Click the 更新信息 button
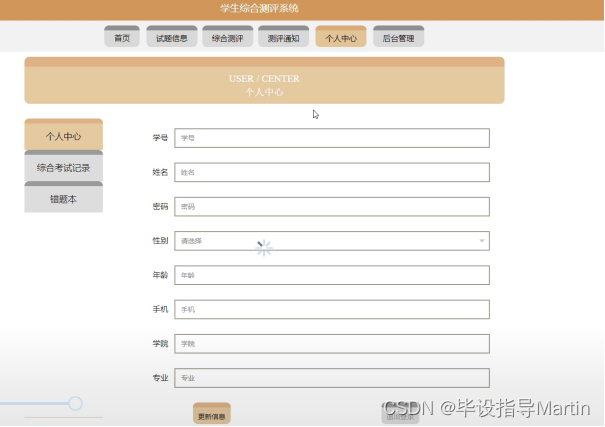605x427 pixels. tap(212, 413)
